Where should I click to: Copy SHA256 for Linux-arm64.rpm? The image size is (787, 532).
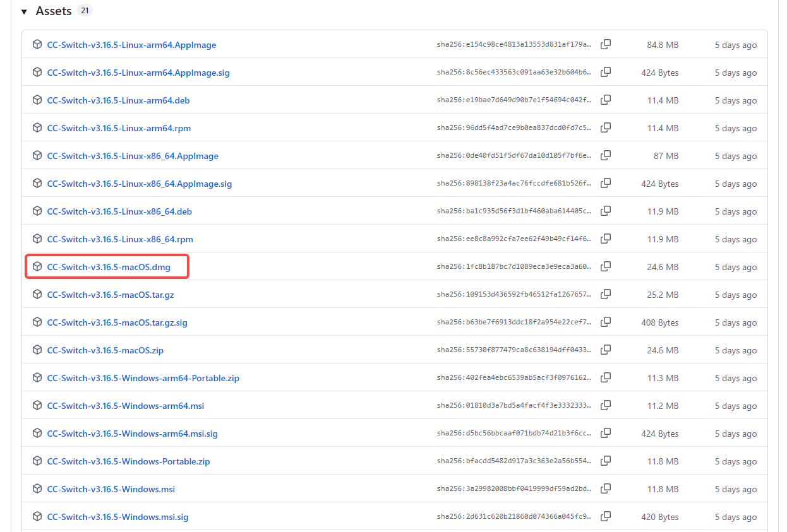tap(606, 128)
